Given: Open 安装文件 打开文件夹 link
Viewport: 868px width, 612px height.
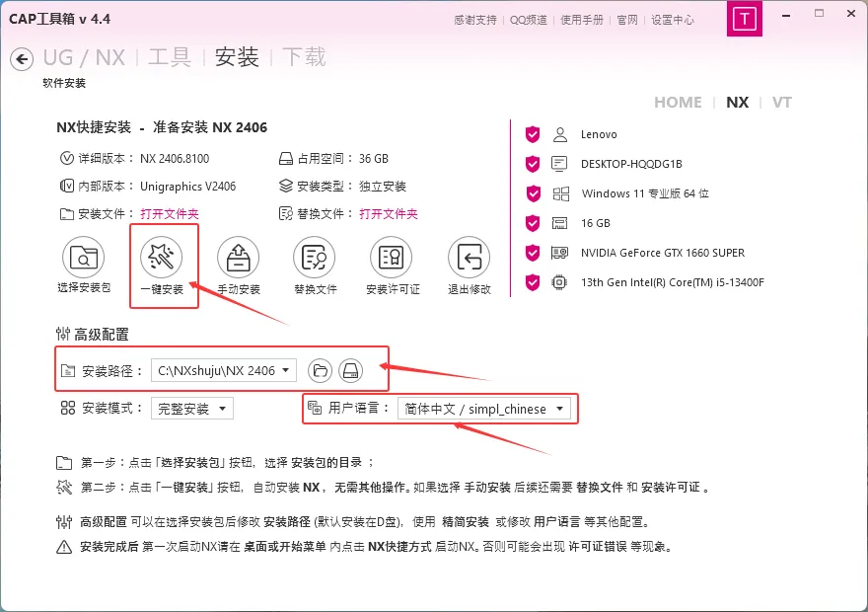Looking at the screenshot, I should pyautogui.click(x=170, y=214).
